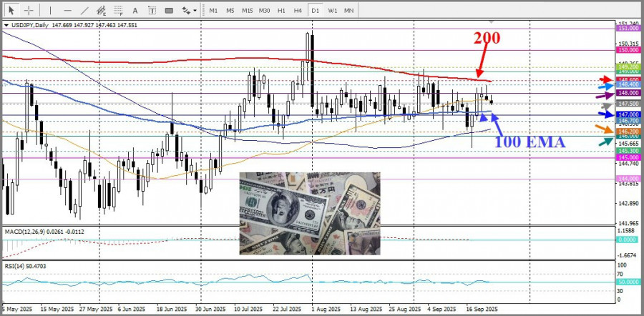Click the purple 151.000 price label
The height and width of the screenshot is (316, 644).
click(628, 28)
